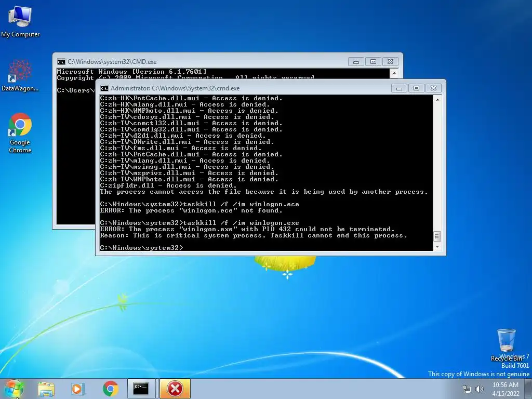Maximize the background CMD.exe window
Screen dimensions: 532x399
pyautogui.click(x=373, y=62)
